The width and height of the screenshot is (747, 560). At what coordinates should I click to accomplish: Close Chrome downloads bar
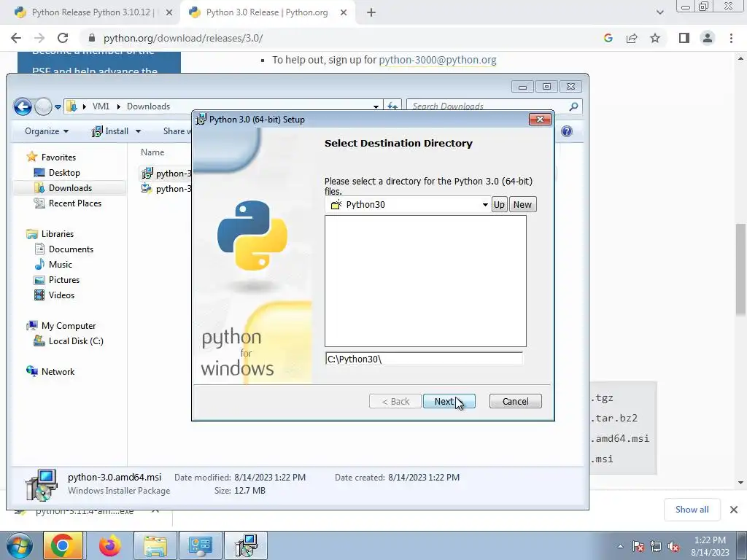click(734, 510)
